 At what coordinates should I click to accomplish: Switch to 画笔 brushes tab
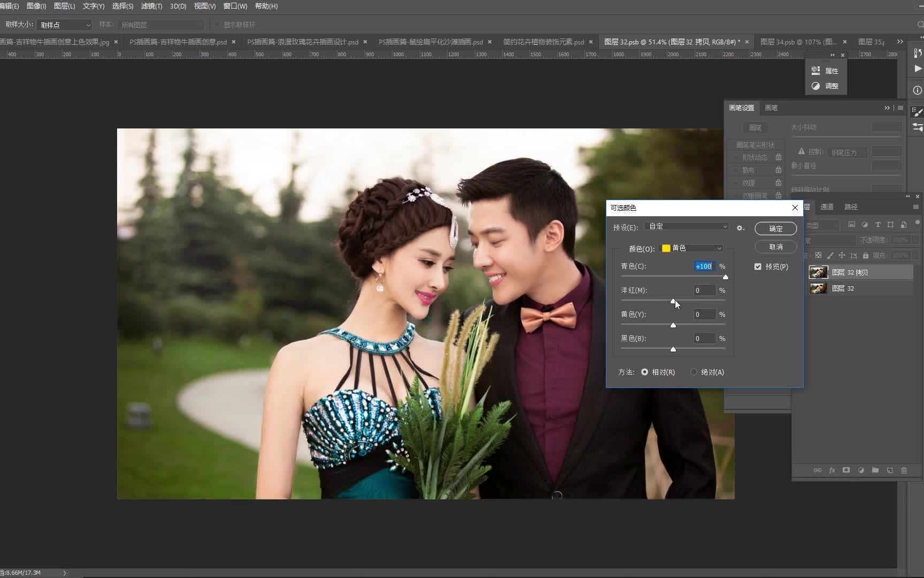click(x=771, y=108)
